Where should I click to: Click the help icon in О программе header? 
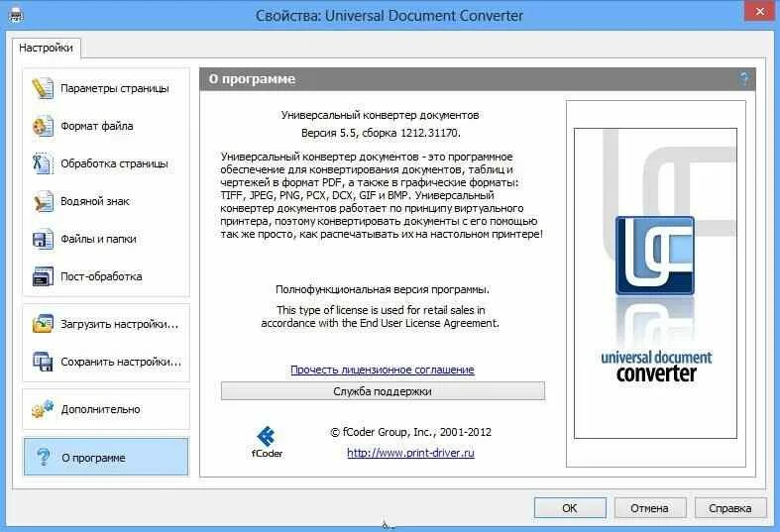(744, 79)
